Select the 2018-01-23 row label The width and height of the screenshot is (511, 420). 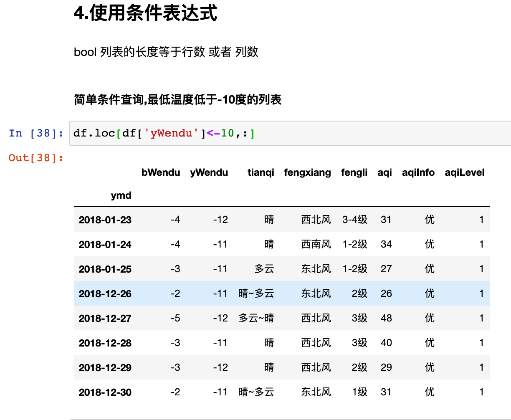tap(105, 219)
